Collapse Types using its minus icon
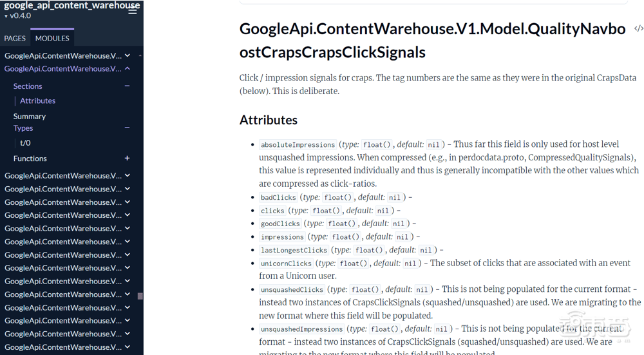The width and height of the screenshot is (644, 355). [x=127, y=128]
